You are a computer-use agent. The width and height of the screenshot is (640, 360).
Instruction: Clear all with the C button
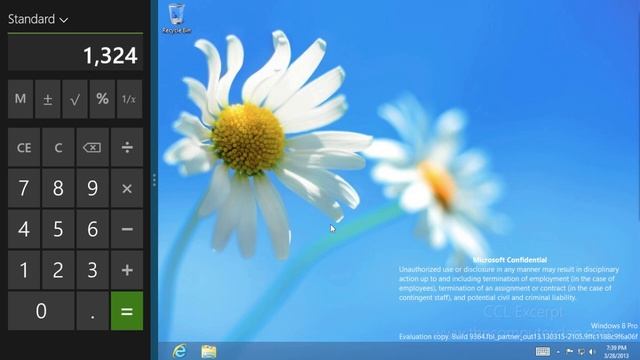coord(58,147)
